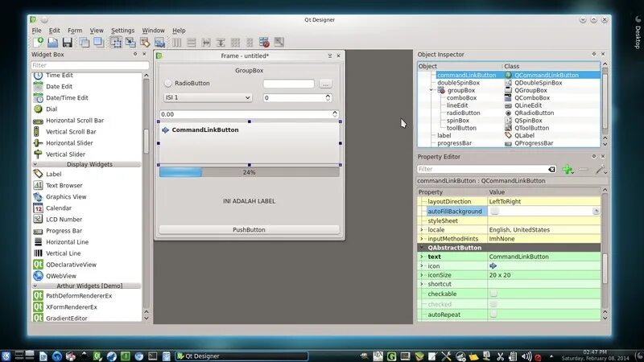Open the Edit menu
Viewport: 644px width, 362px height.
54,31
